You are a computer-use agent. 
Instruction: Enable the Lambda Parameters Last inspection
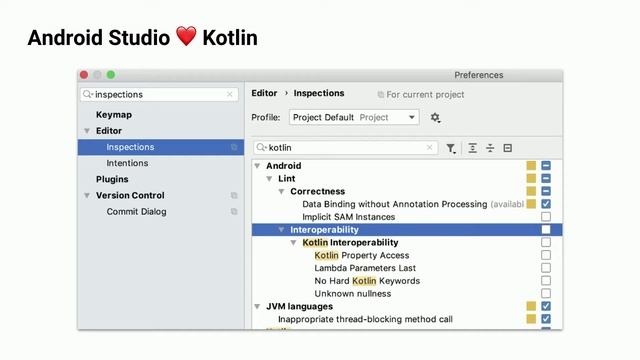click(546, 268)
